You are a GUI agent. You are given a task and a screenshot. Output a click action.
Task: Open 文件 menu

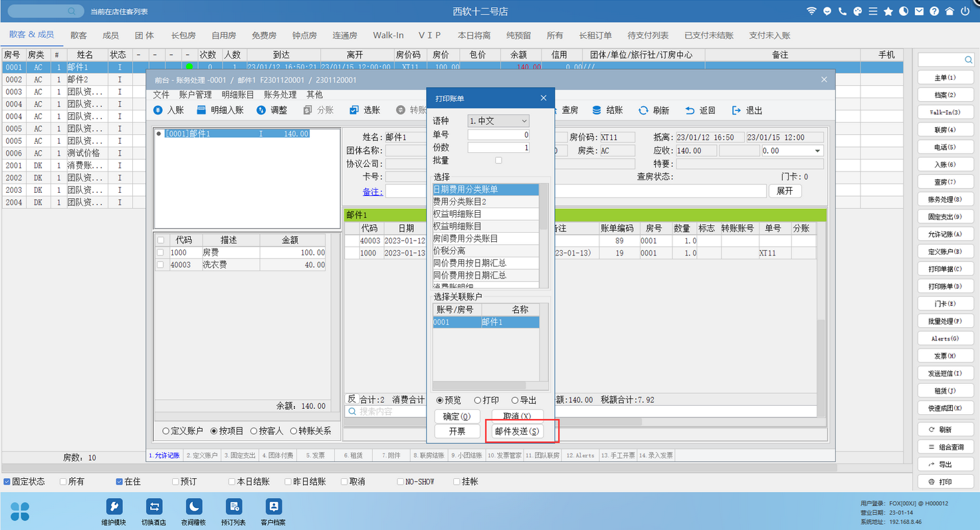point(161,95)
